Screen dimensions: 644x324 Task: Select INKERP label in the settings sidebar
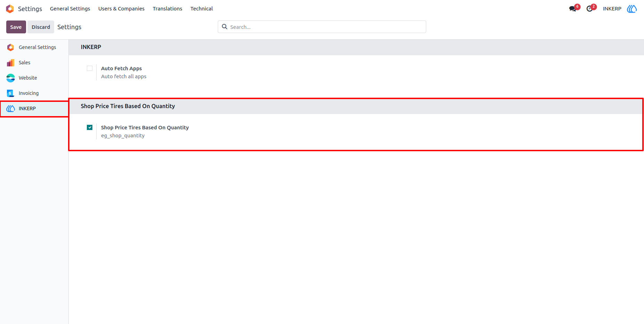click(x=27, y=108)
